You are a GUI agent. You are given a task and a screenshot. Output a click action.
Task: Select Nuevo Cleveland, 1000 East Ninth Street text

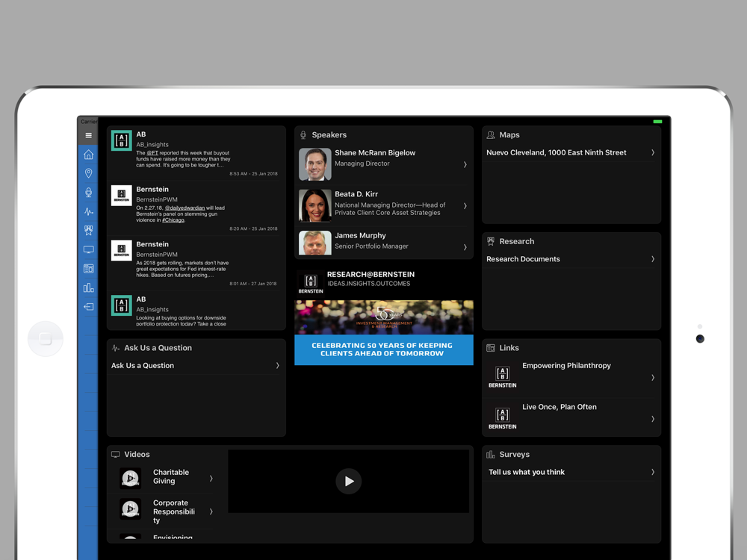click(x=557, y=152)
